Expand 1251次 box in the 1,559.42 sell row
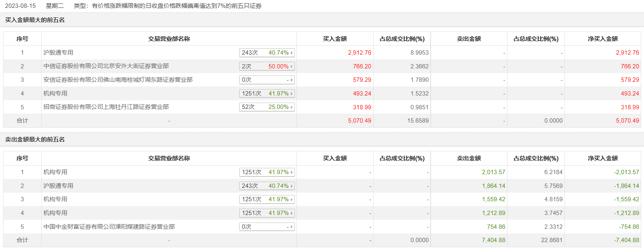The width and height of the screenshot is (644, 250). (x=266, y=199)
